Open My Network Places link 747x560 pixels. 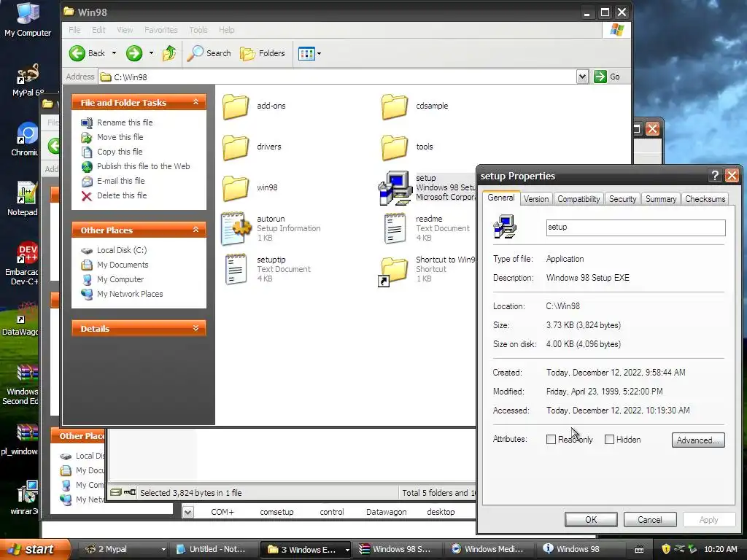pos(130,294)
